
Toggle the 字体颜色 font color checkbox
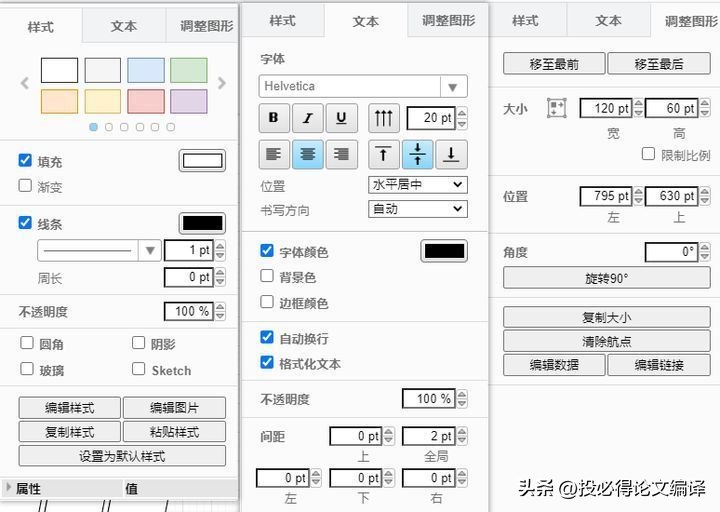267,250
